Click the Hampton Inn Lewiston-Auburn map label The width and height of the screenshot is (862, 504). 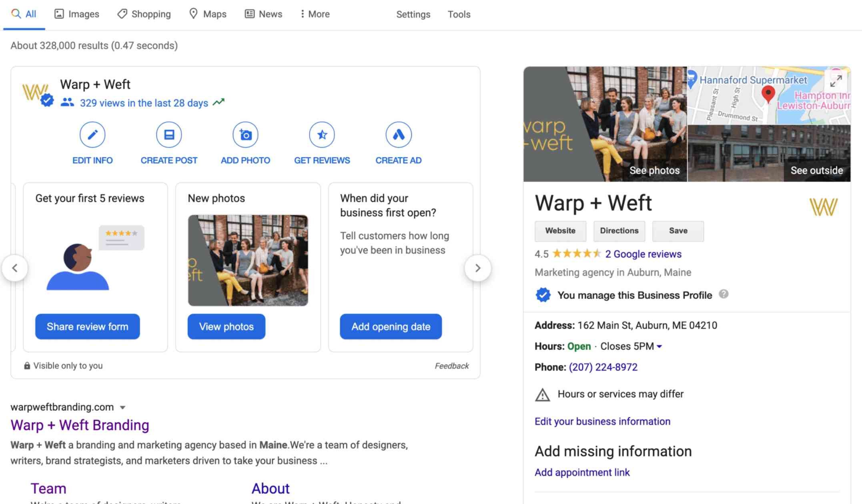click(x=814, y=100)
